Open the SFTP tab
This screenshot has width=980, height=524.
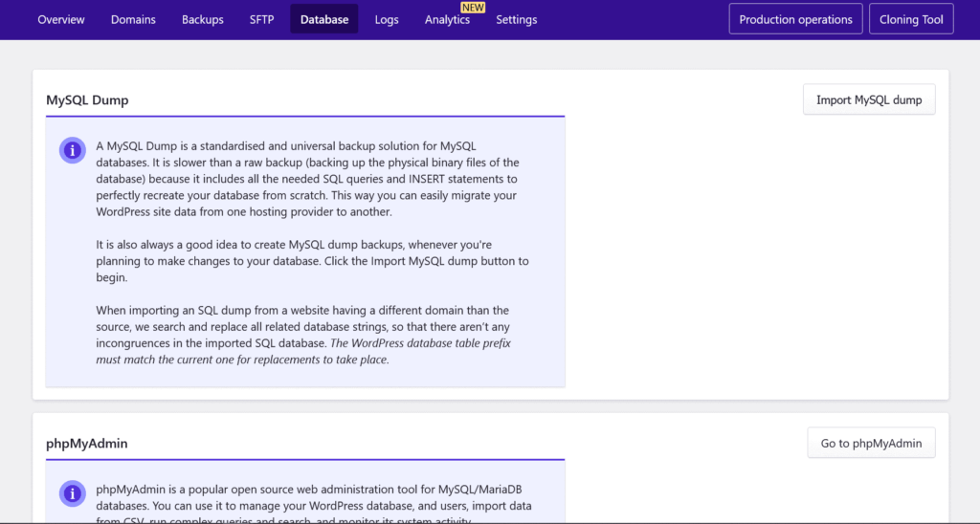[x=262, y=19]
